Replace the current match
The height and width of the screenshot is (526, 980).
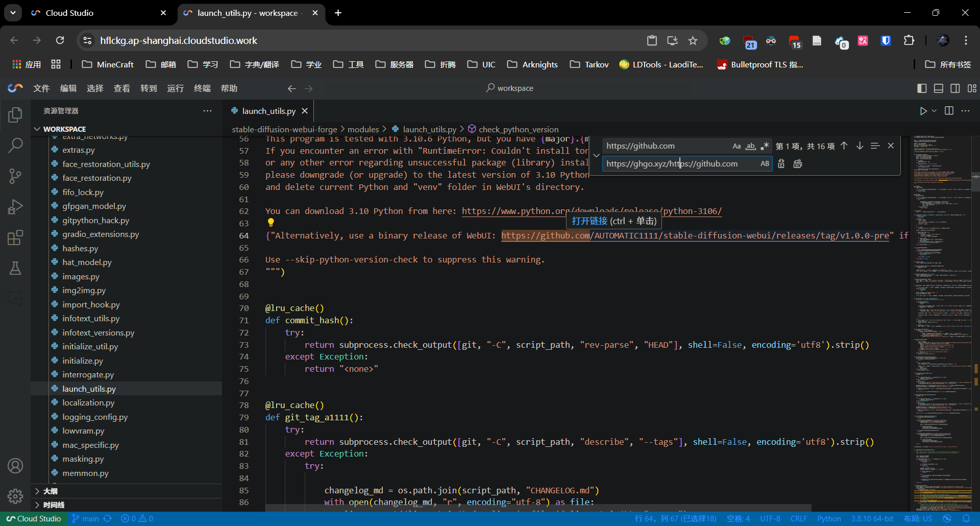(781, 164)
